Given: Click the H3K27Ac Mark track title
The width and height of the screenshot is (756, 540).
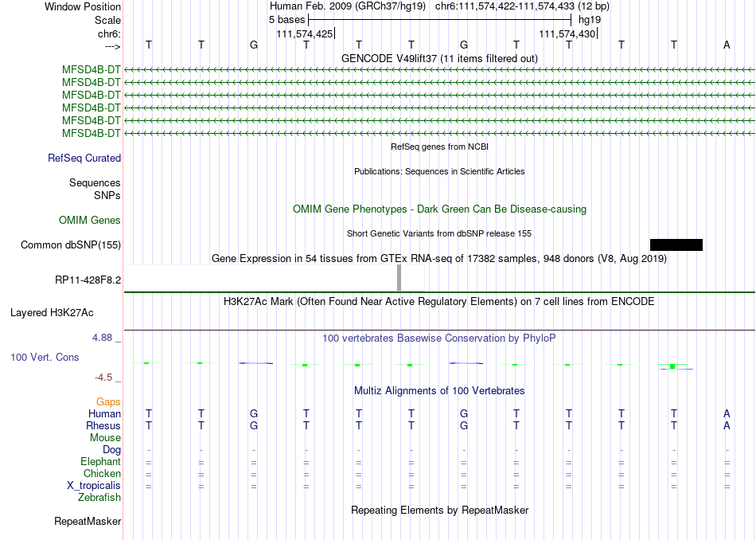Looking at the screenshot, I should pyautogui.click(x=439, y=302).
